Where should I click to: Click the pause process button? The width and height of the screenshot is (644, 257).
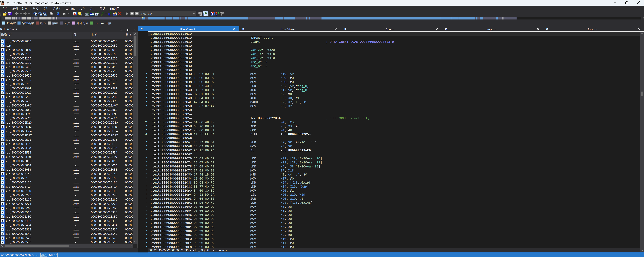tap(132, 14)
